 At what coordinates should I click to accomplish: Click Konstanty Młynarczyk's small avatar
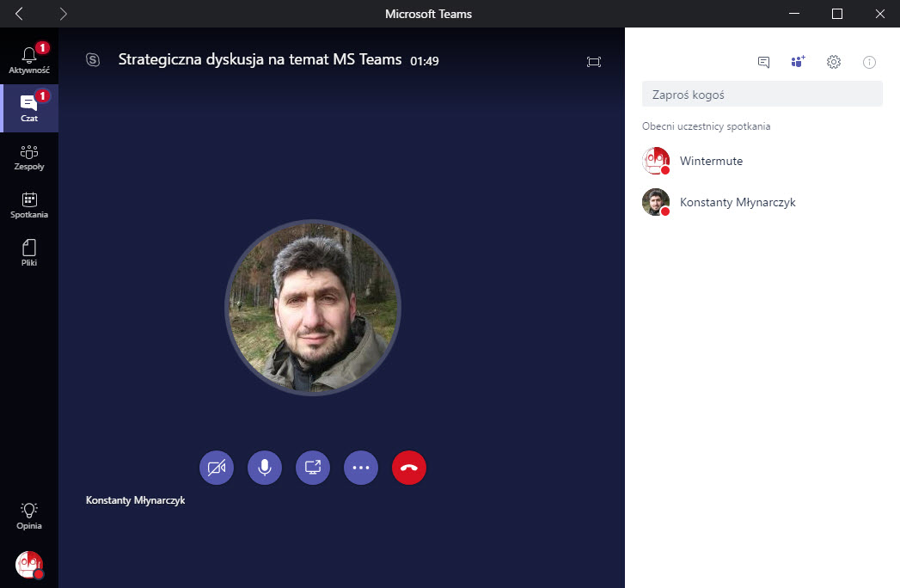coord(656,202)
